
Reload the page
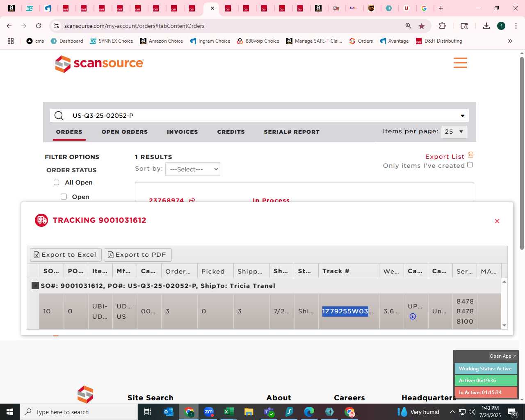[39, 26]
